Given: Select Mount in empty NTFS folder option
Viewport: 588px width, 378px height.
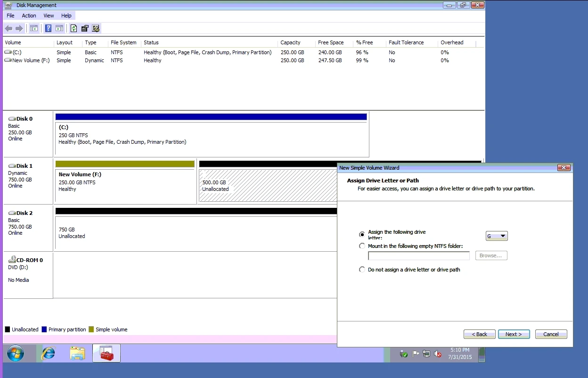Looking at the screenshot, I should click(x=362, y=246).
